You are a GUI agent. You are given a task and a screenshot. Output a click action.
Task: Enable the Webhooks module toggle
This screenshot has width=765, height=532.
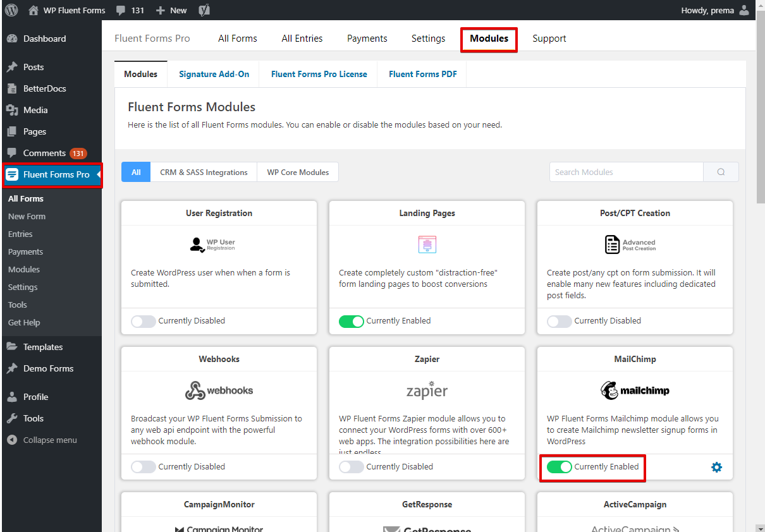pos(143,467)
